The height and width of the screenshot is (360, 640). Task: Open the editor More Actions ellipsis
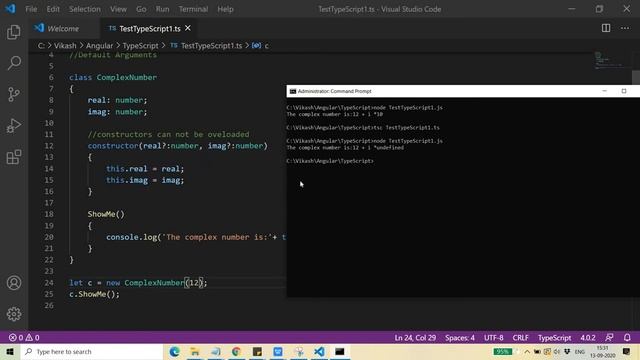click(625, 28)
